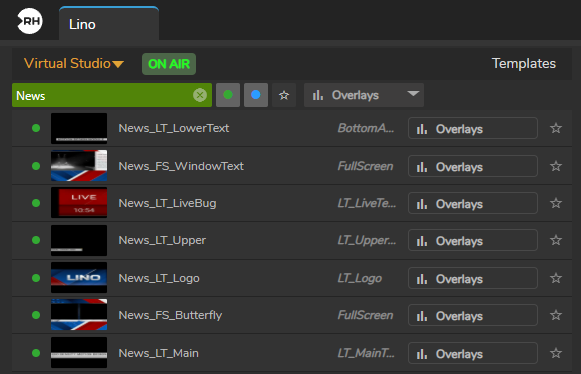Click green status dot for News_LT_LiveBug
The image size is (581, 374).
36,203
